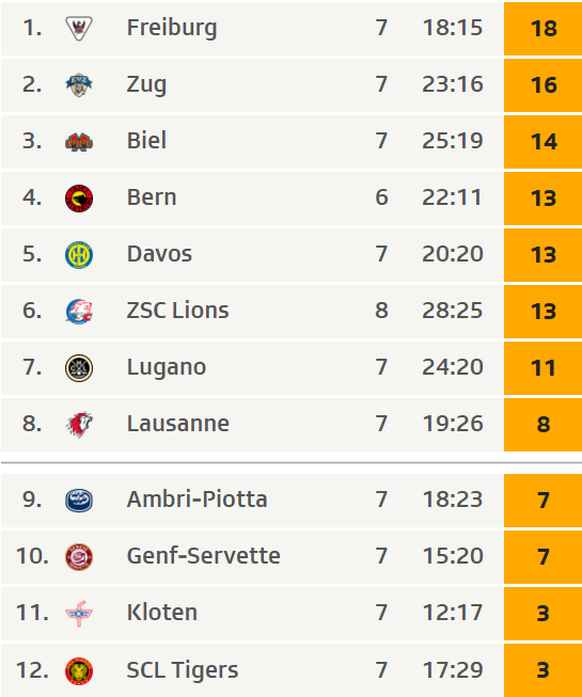Open the SCL Tigers logo
This screenshot has width=582, height=697.
79,671
